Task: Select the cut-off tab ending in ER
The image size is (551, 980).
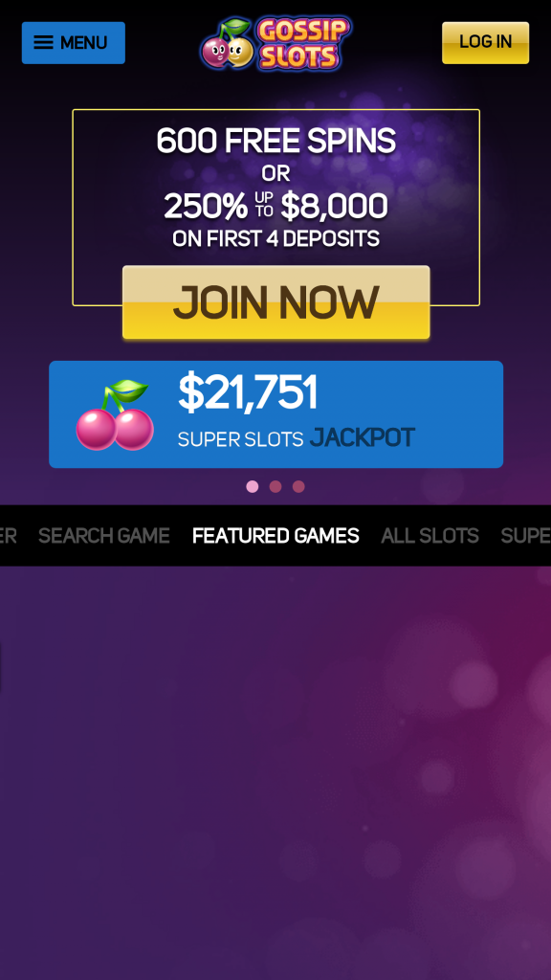Action: coord(8,536)
